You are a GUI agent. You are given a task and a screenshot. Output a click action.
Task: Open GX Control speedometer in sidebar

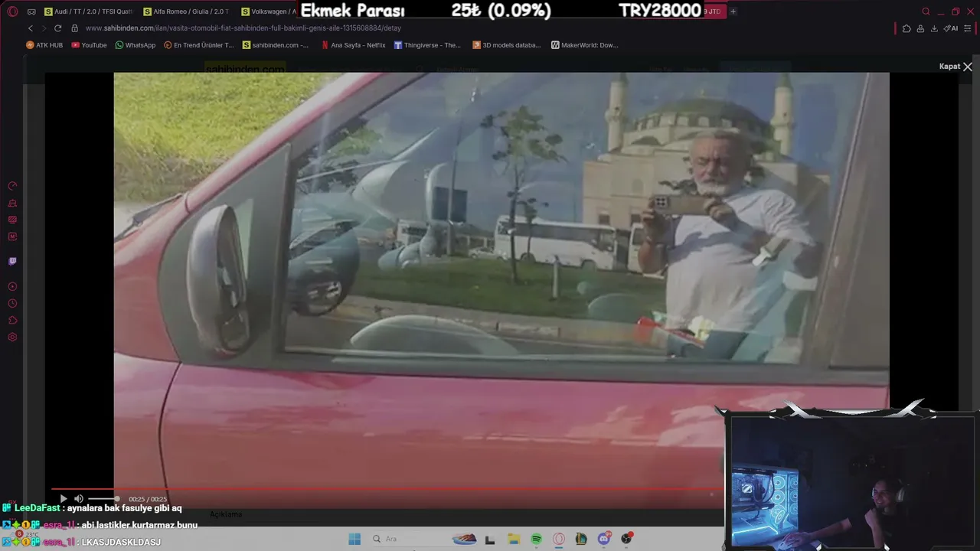[x=12, y=186]
